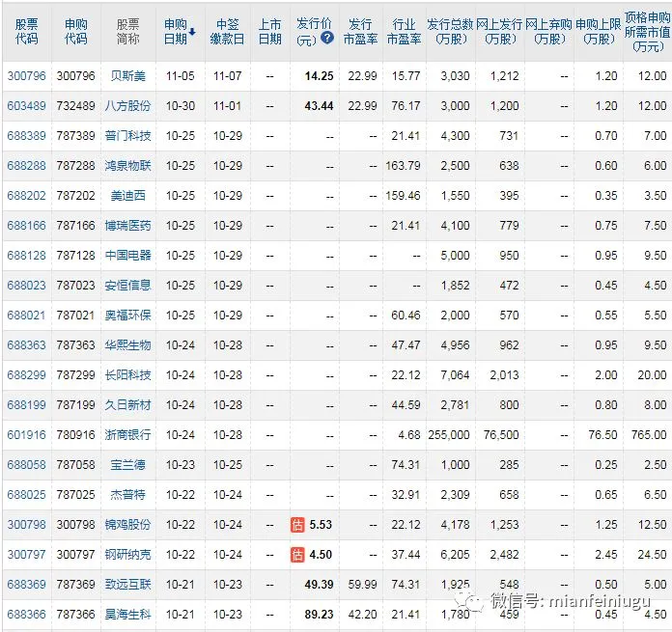Open 久日新材 stock name link
Image resolution: width=672 pixels, height=632 pixels.
coord(127,405)
